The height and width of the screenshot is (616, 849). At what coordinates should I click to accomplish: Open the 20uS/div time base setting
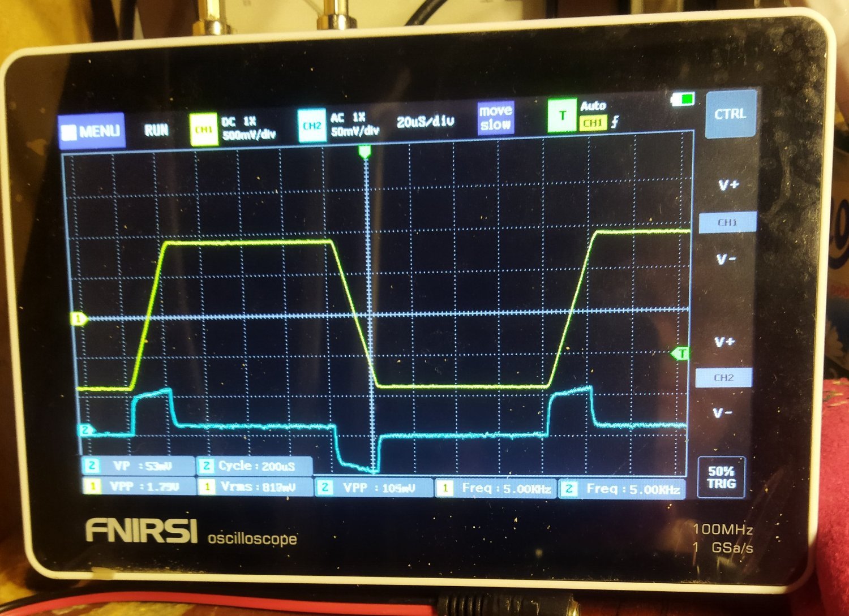pos(425,122)
